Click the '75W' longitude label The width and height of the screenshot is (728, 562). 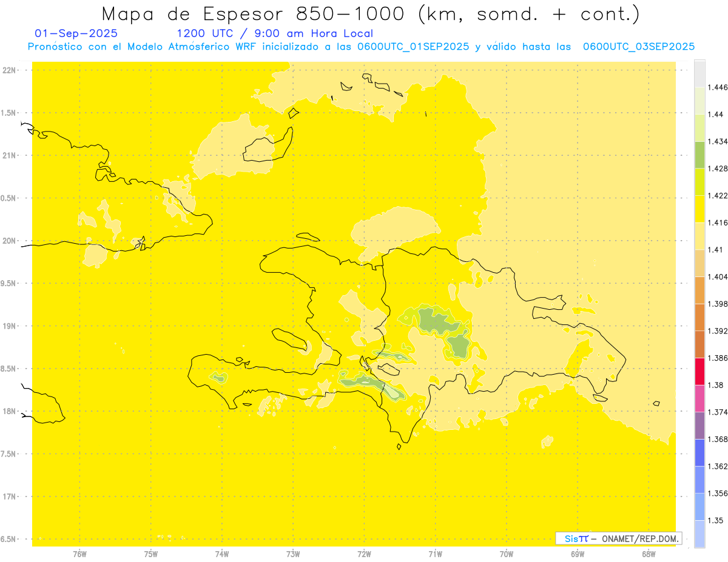[x=151, y=554]
